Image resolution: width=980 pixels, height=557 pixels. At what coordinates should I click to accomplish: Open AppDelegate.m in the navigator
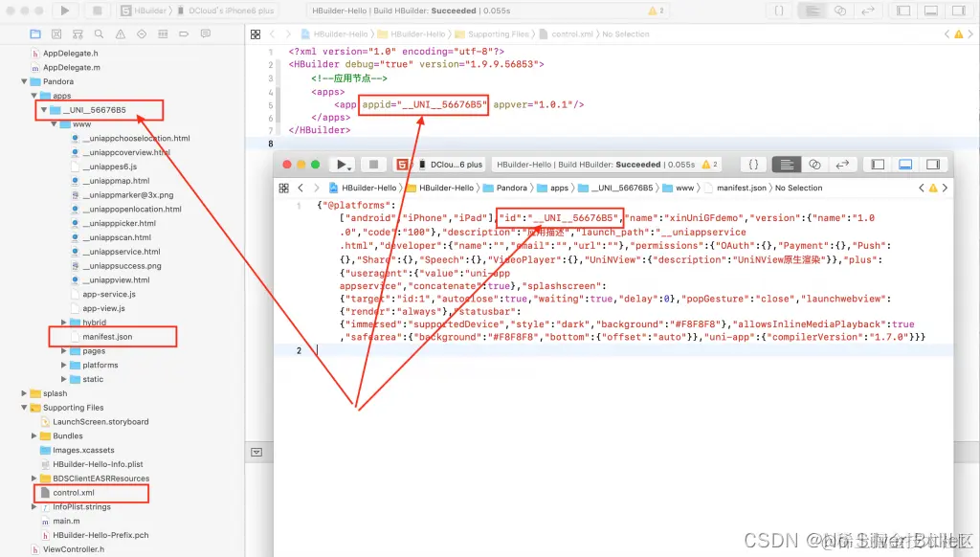pos(71,68)
